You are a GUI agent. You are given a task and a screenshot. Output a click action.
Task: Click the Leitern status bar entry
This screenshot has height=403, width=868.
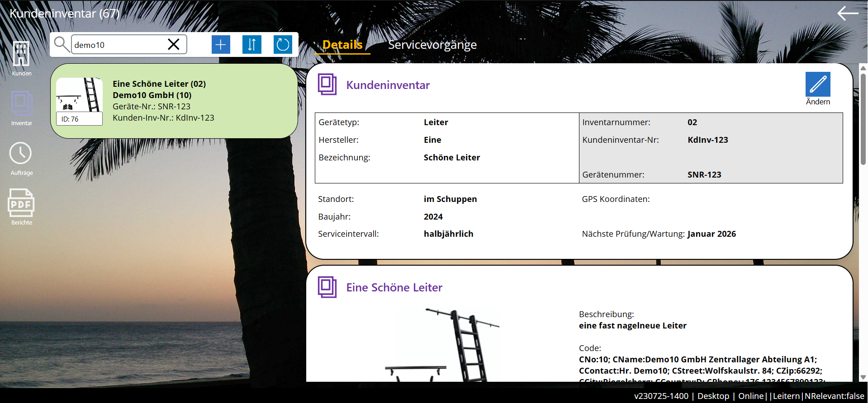click(x=786, y=396)
